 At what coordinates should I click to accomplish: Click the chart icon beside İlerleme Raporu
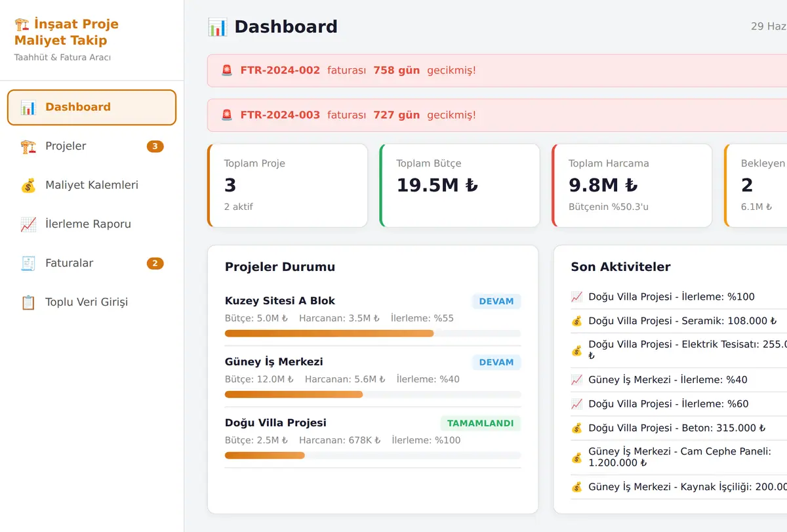(x=28, y=224)
